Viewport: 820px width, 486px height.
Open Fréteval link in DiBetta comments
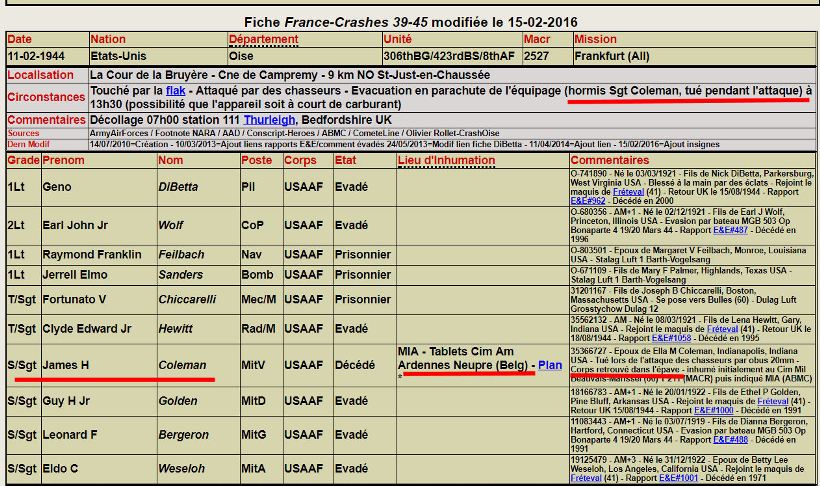628,192
